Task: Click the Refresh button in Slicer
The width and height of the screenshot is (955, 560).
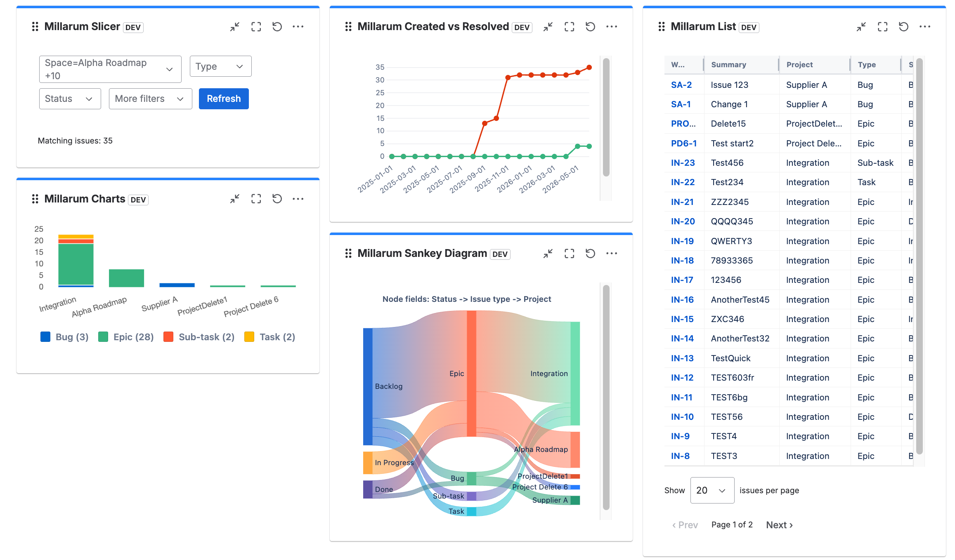Action: tap(224, 99)
